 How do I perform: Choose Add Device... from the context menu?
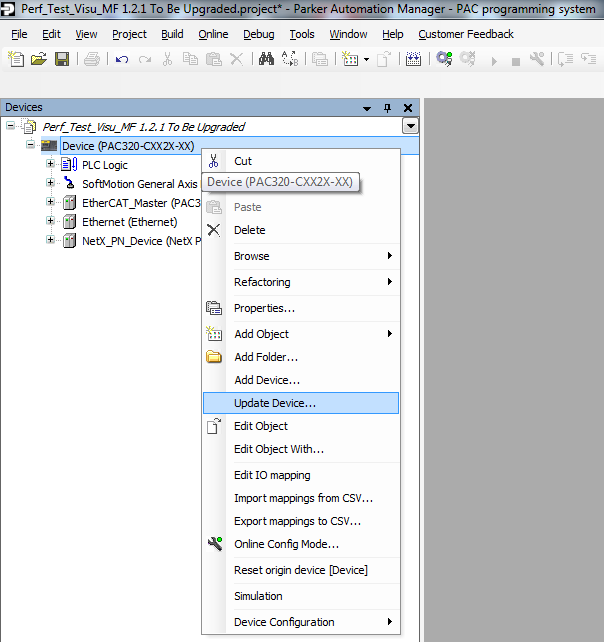click(301, 380)
